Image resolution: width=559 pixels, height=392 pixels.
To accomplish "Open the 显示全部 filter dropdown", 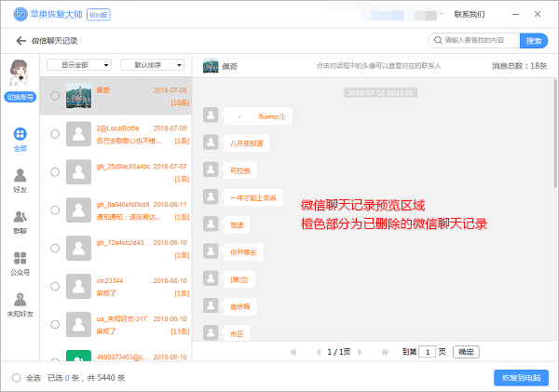I will (79, 65).
